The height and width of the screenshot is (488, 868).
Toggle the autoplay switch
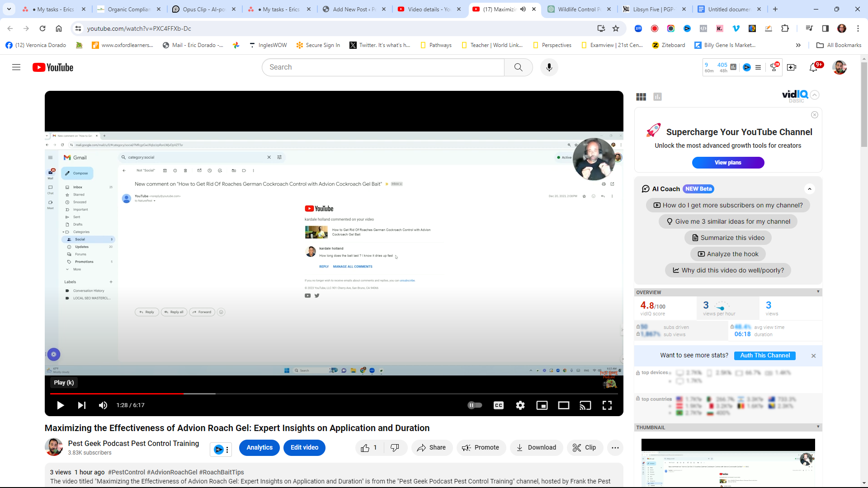pyautogui.click(x=475, y=405)
